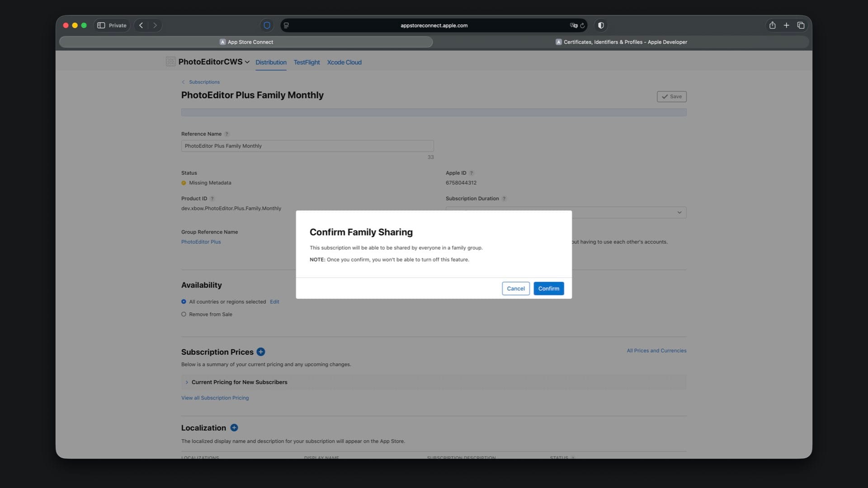
Task: Select Remove from Sale radio button
Action: point(184,314)
